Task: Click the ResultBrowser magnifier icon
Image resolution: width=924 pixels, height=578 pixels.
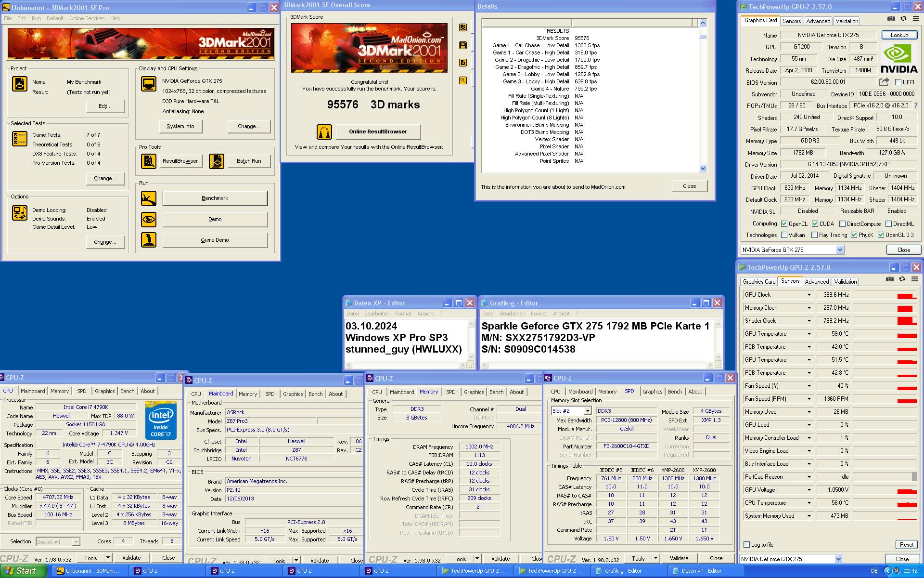Action: [x=149, y=161]
